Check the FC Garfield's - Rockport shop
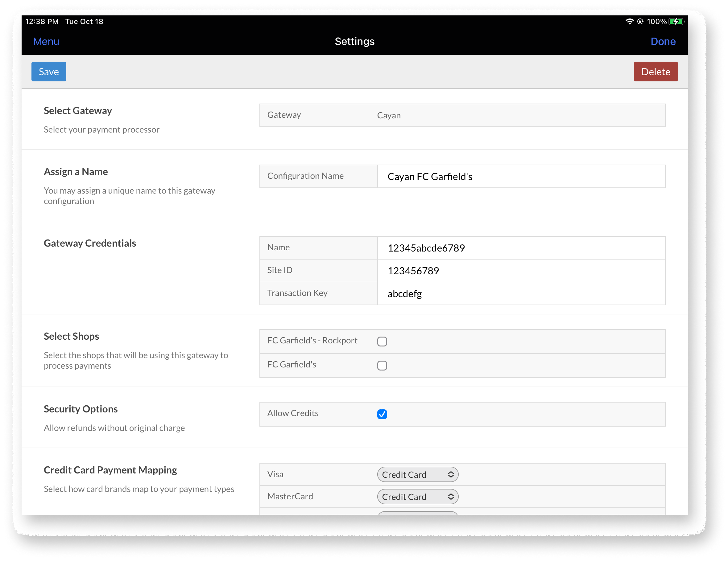This screenshot has width=728, height=561. tap(382, 342)
